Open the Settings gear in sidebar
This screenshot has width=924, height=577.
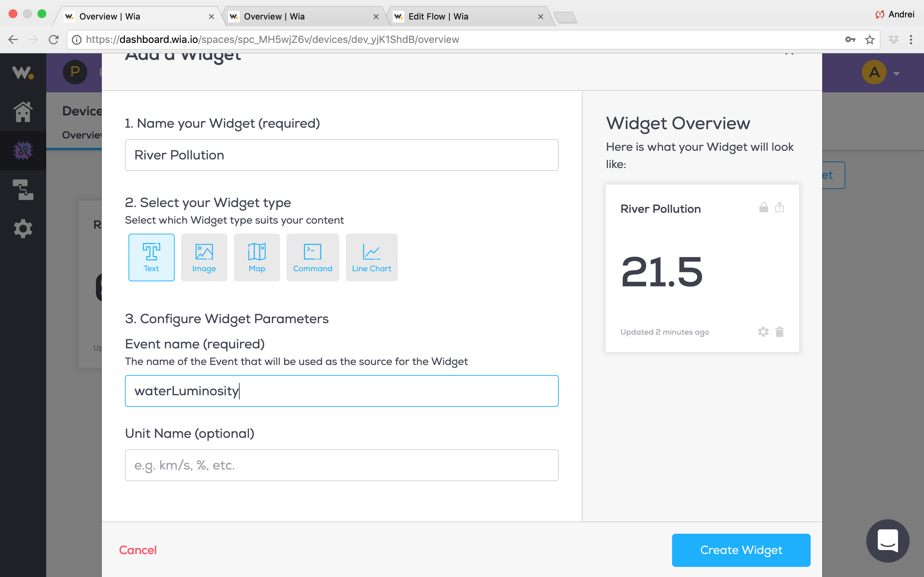coord(23,229)
